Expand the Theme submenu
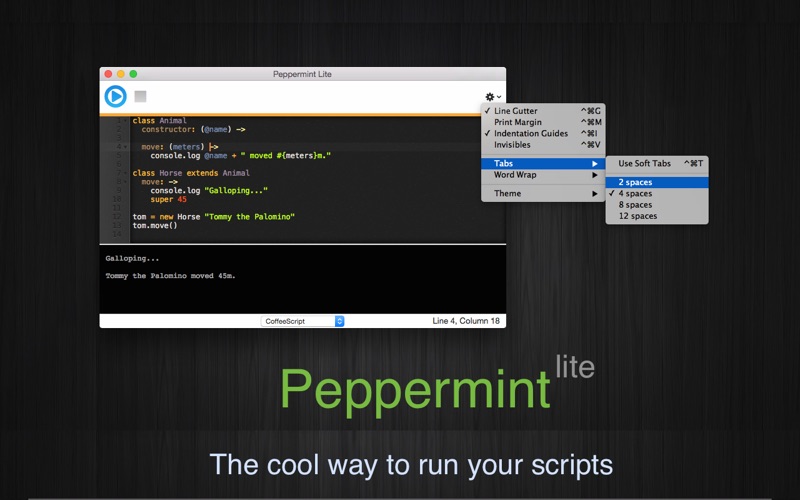The width and height of the screenshot is (800, 500). click(x=543, y=193)
